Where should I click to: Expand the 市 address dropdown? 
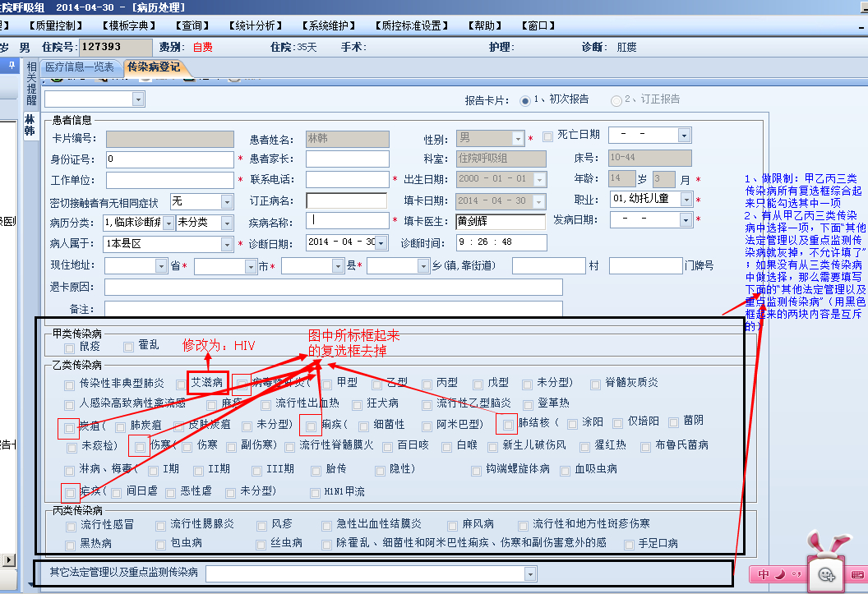pyautogui.click(x=251, y=266)
